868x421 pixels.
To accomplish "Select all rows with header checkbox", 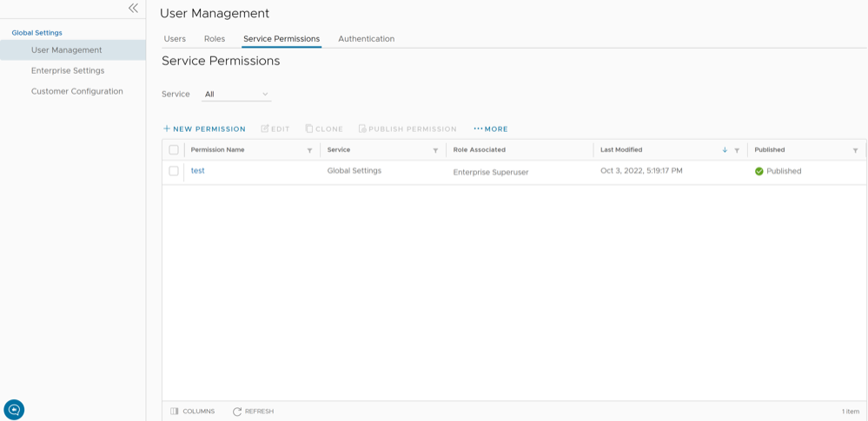I will click(174, 150).
